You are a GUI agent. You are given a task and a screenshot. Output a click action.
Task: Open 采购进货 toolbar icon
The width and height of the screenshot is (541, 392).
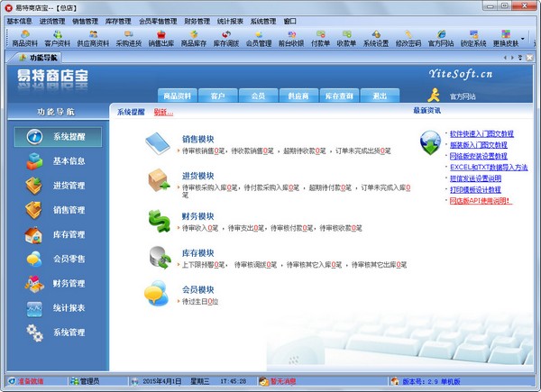129,39
